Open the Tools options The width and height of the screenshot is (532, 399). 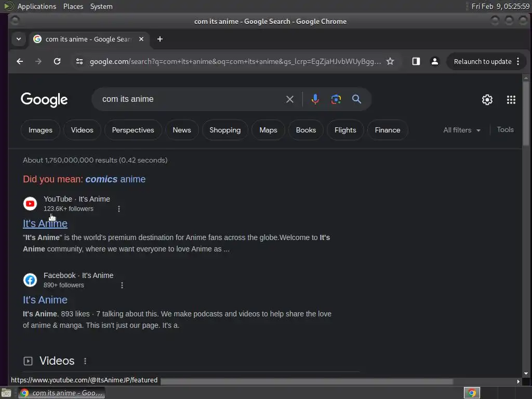click(x=505, y=129)
